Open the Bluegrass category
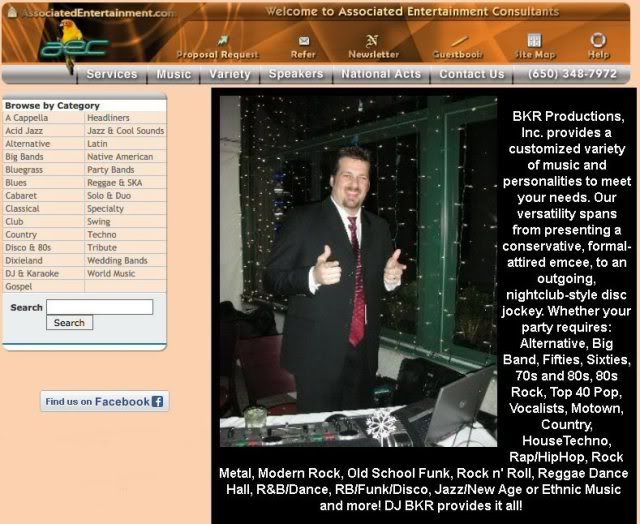The width and height of the screenshot is (640, 524). pos(24,170)
